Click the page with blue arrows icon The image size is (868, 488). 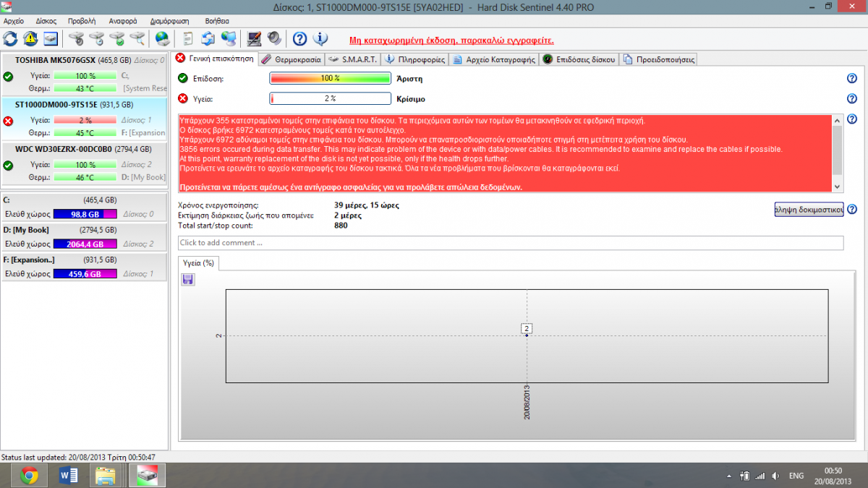click(x=208, y=38)
